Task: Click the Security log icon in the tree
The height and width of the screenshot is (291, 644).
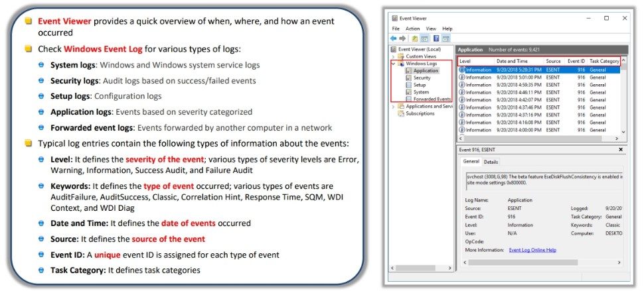Action: coord(409,78)
